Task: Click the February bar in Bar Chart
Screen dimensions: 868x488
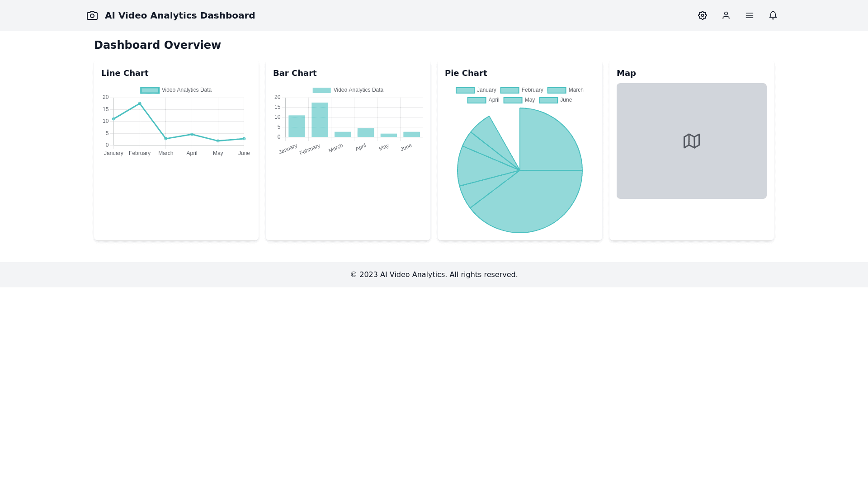Action: click(x=320, y=120)
